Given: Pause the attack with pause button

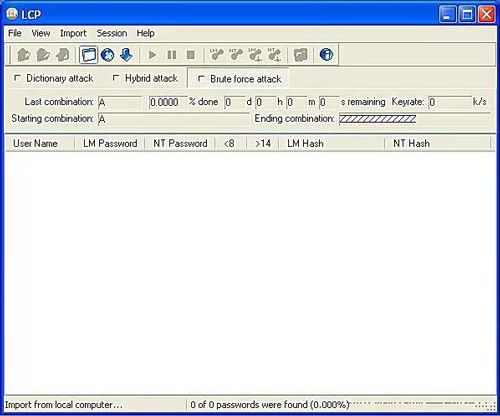Looking at the screenshot, I should point(172,55).
